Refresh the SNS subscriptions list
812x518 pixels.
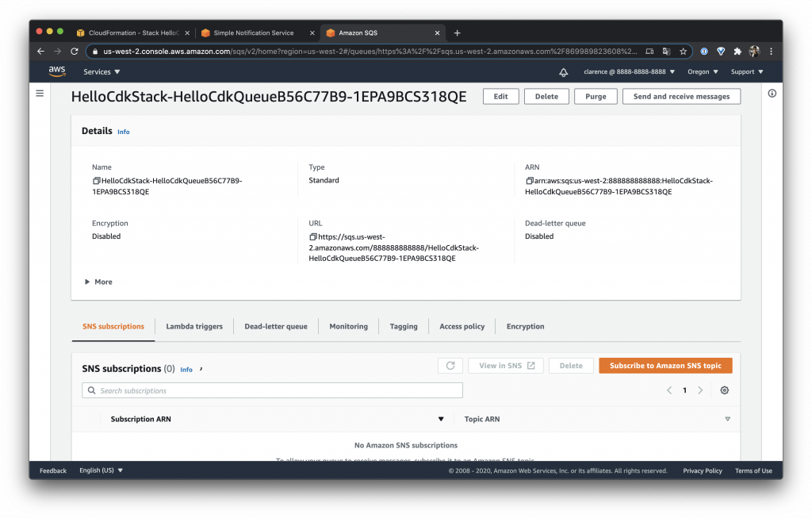[450, 366]
